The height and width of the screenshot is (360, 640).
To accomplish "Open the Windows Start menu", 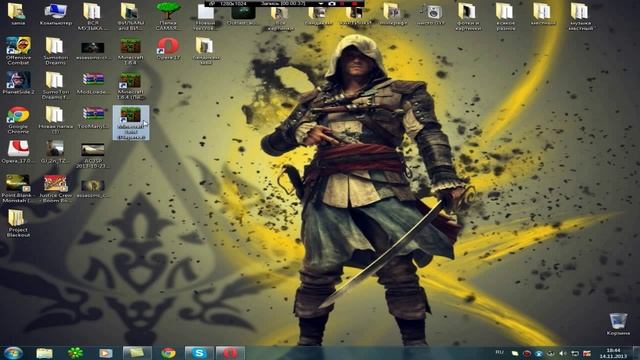I will pyautogui.click(x=13, y=353).
